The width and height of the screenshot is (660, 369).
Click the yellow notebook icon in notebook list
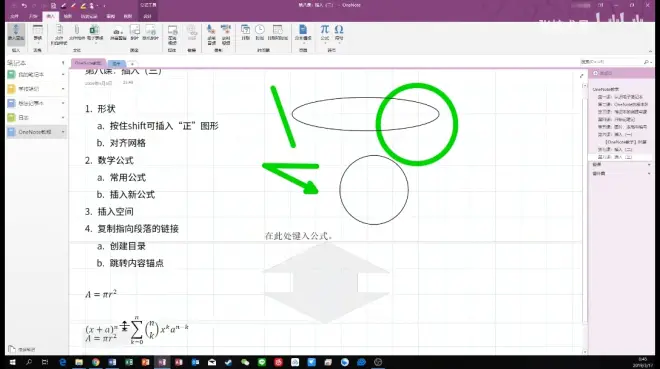pos(11,89)
